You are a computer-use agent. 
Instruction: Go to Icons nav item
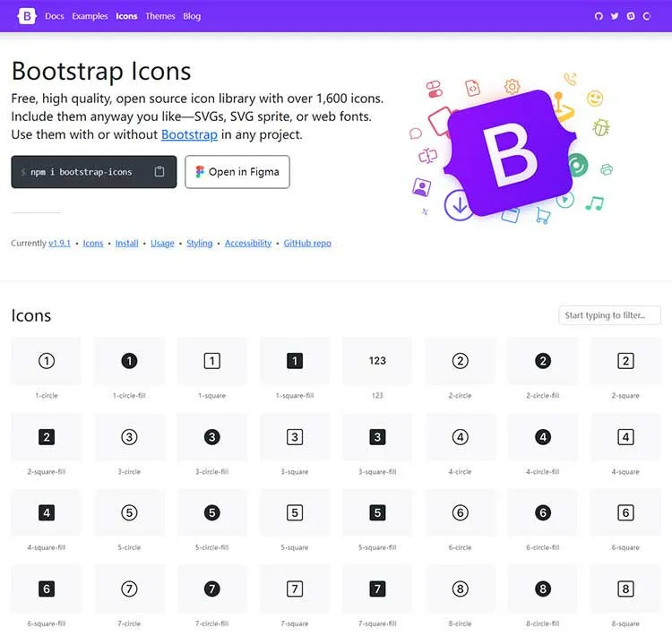(126, 16)
